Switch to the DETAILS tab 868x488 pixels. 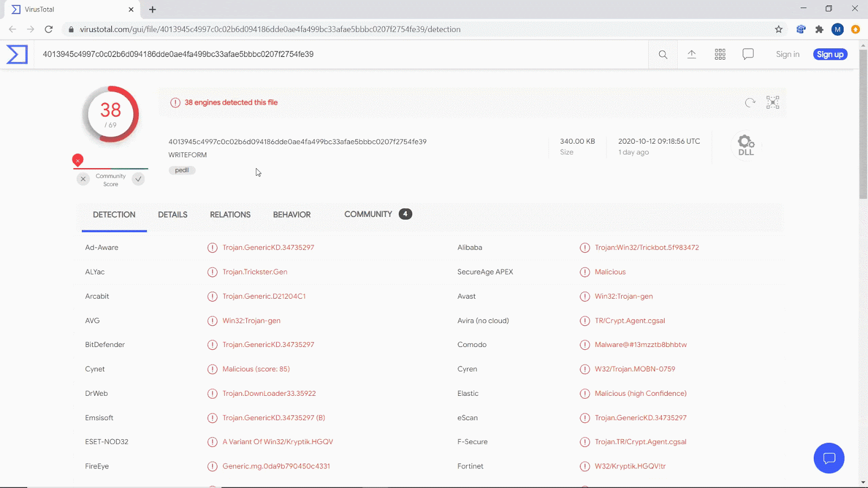coord(173,215)
